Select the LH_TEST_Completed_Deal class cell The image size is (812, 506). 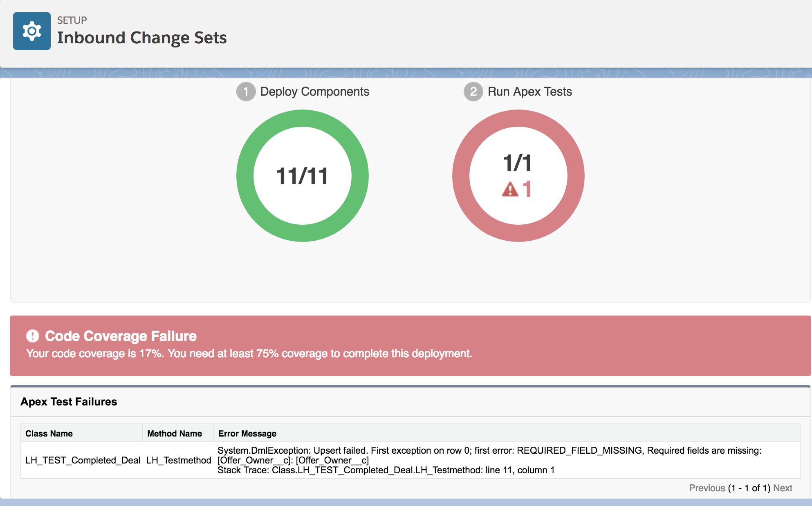pyautogui.click(x=83, y=460)
